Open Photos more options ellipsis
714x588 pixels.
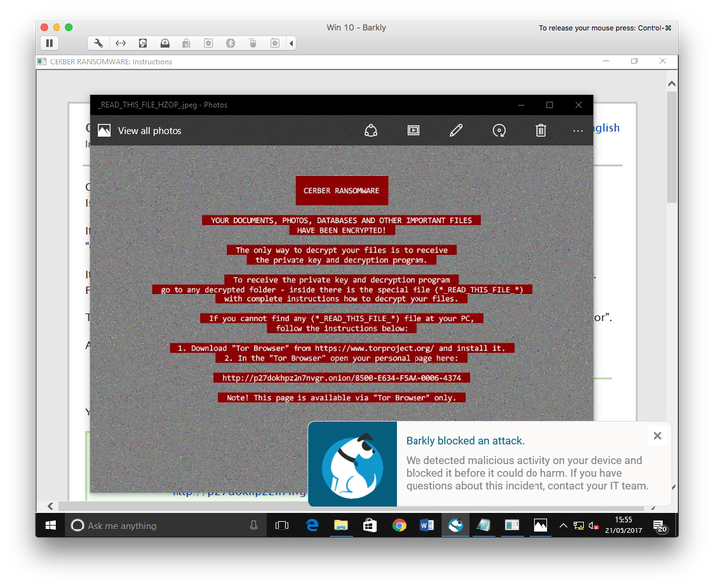pos(578,131)
